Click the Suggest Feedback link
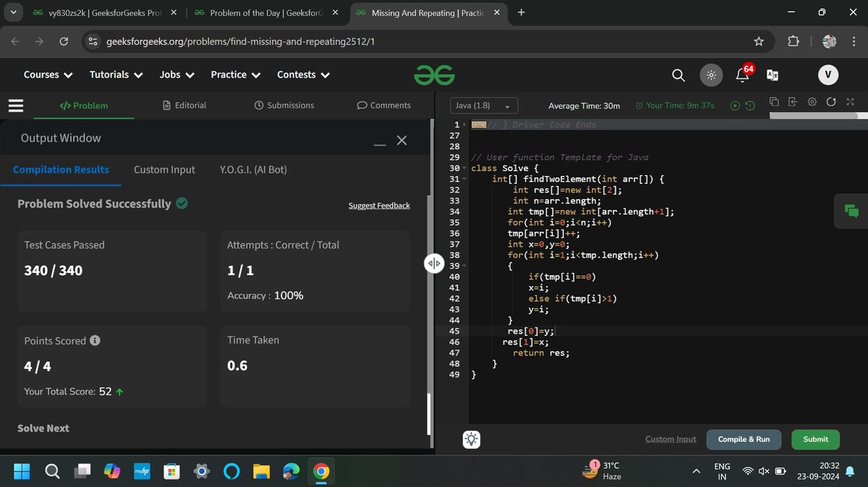Screen dimensions: 868x487 [379, 206]
